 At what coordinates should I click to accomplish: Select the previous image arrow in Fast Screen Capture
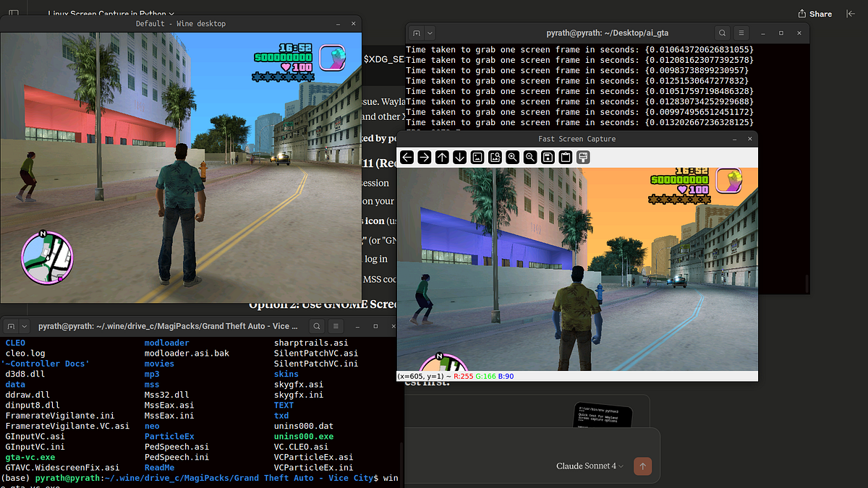point(407,157)
